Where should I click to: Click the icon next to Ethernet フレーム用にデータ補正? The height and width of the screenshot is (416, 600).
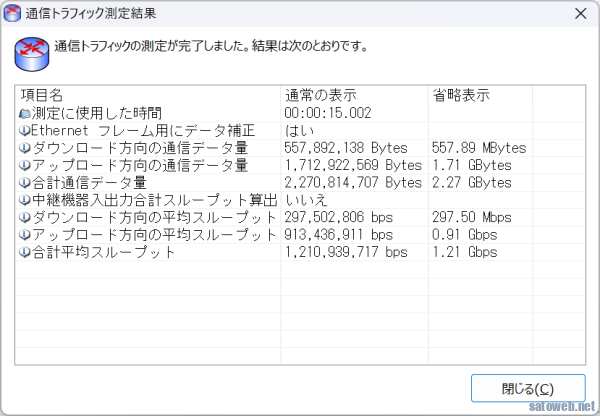pos(25,131)
